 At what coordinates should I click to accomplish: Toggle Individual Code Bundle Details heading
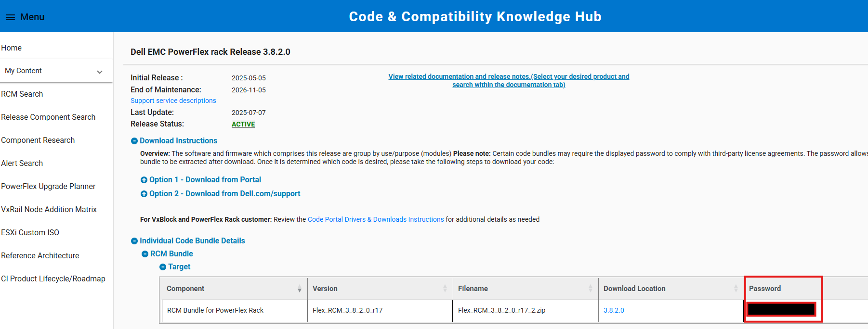[192, 241]
